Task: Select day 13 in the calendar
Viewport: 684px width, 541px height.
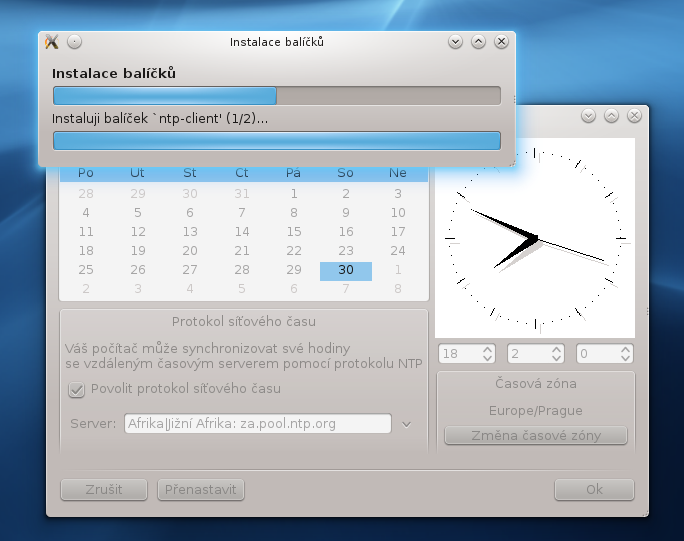Action: [x=190, y=232]
